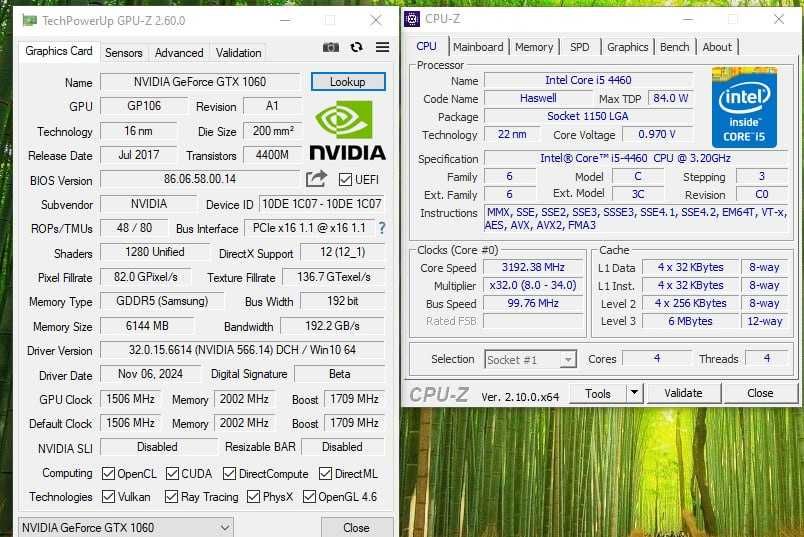Select the CPU tab in CPU-Z
This screenshot has width=804, height=537.
click(x=426, y=46)
